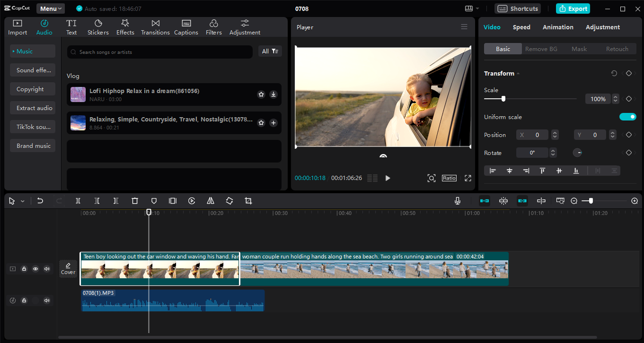Align clip to the bottom edge
This screenshot has height=343, width=644.
coord(576,171)
